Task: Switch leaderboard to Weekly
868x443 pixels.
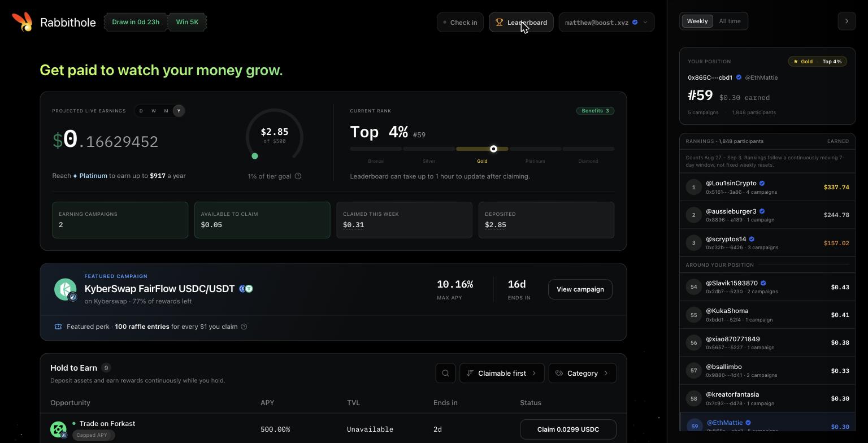Action: (x=697, y=21)
